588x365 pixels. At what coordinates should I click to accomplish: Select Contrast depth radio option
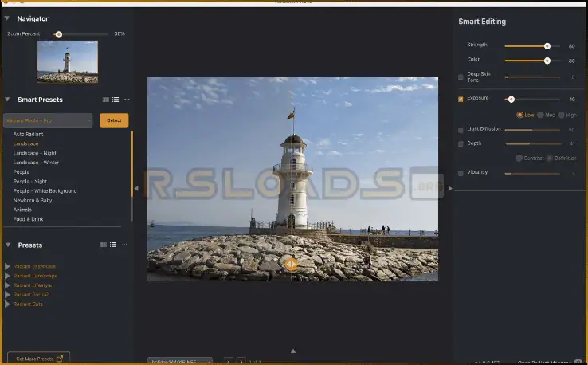coord(519,159)
